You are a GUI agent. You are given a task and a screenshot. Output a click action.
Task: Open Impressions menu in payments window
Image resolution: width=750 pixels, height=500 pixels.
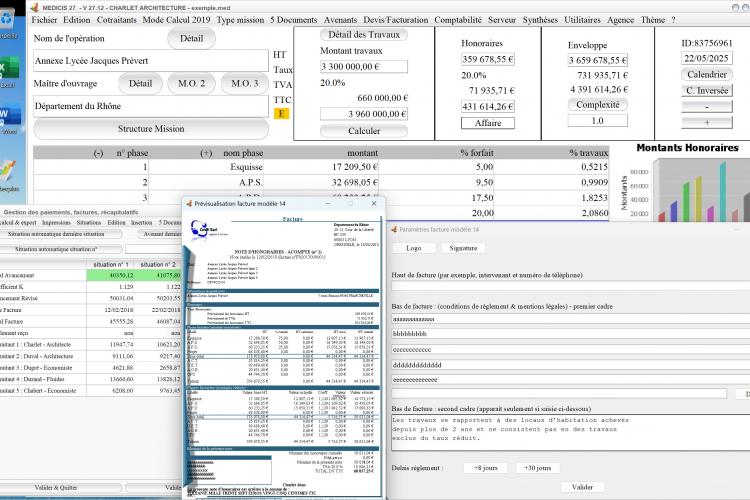56,222
